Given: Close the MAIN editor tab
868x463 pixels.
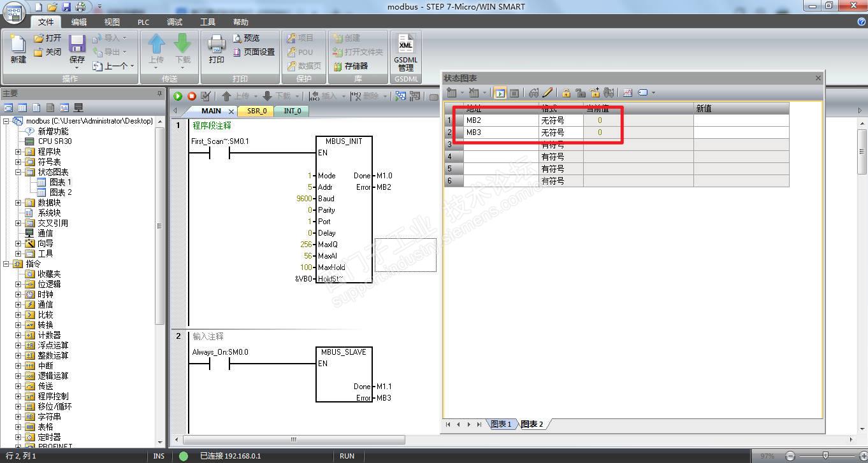Looking at the screenshot, I should pyautogui.click(x=231, y=111).
